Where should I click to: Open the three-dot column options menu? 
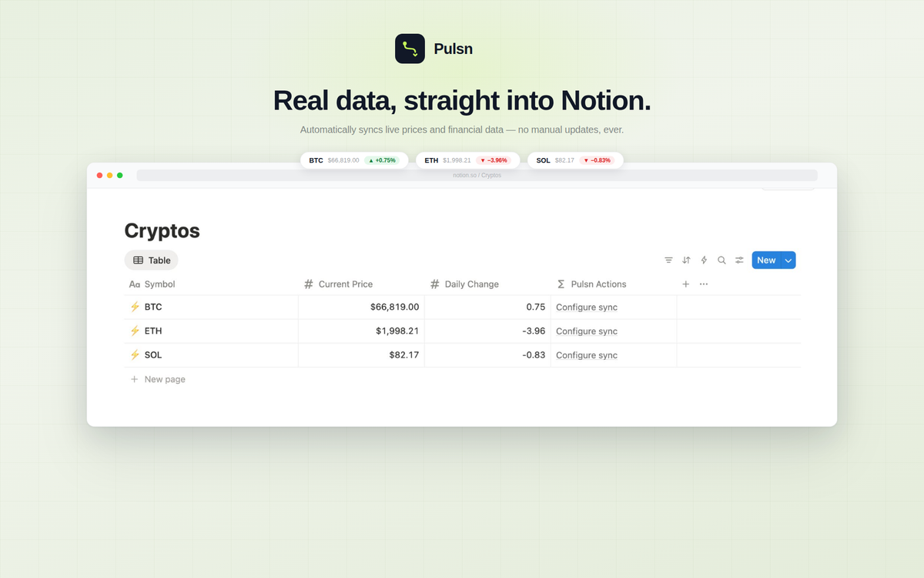pos(704,284)
